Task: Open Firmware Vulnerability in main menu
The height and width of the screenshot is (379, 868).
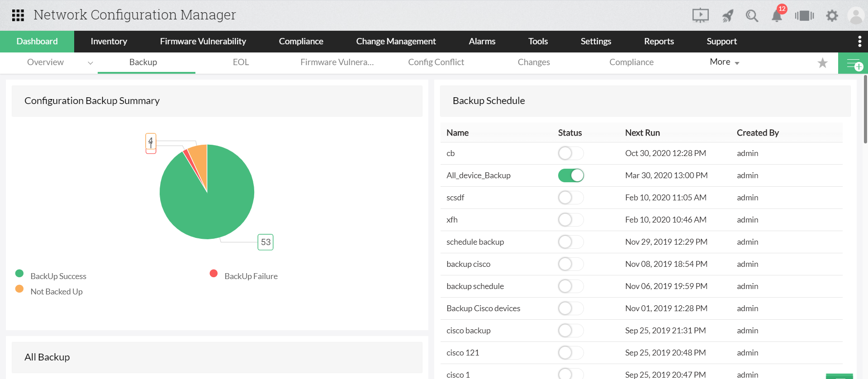Action: tap(203, 42)
